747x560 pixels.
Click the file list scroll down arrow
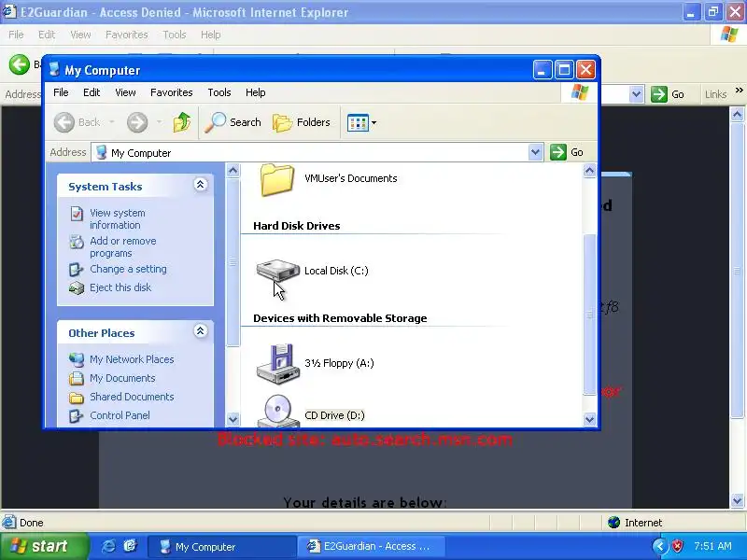(589, 419)
